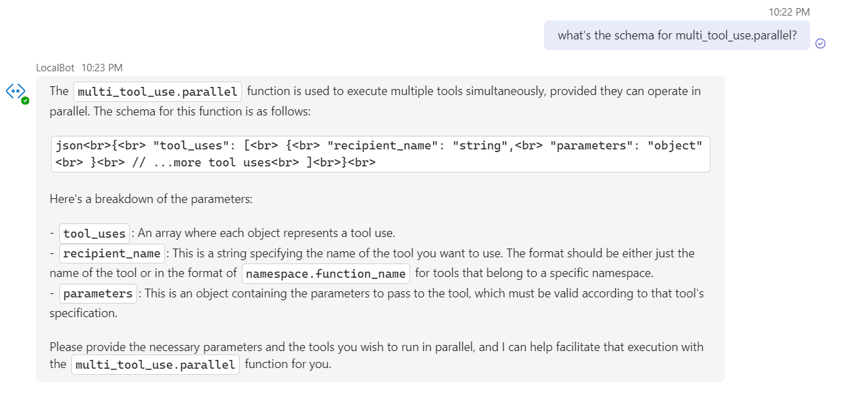Screen dimensions: 868x402
Task: Click the sentence describing an array of tool uses
Action: coord(266,234)
